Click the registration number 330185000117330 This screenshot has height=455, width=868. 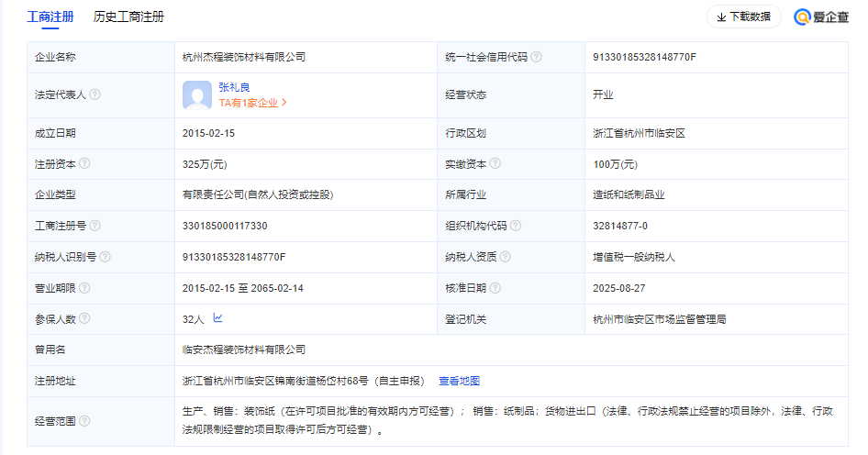[225, 226]
